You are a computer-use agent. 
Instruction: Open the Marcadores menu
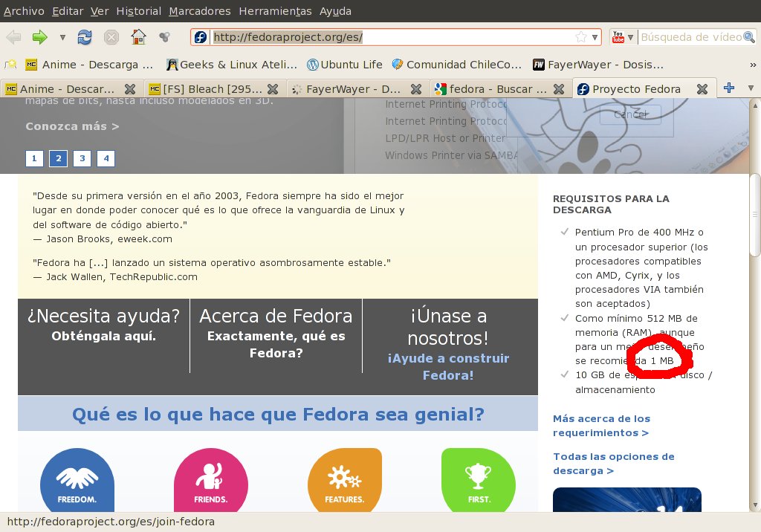tap(200, 10)
